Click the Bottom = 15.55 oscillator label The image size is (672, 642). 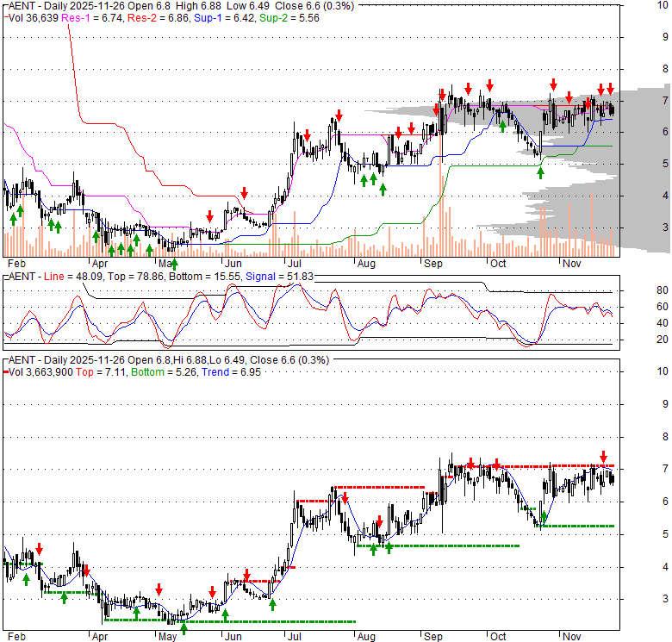coord(205,277)
